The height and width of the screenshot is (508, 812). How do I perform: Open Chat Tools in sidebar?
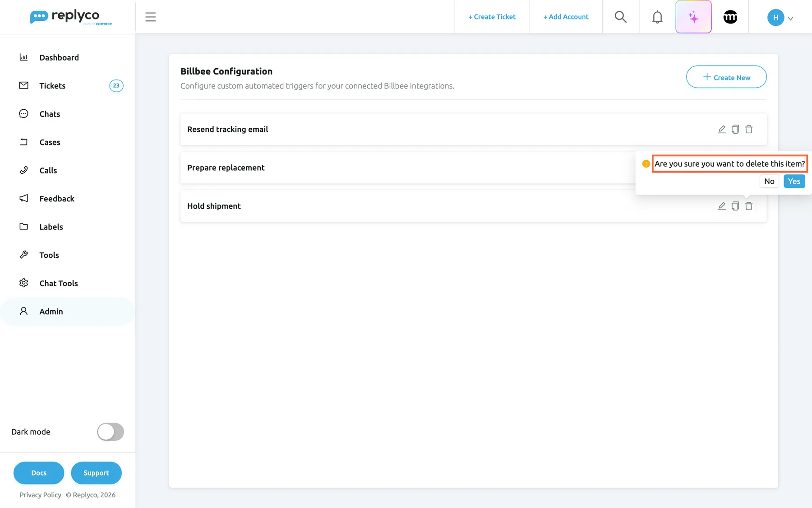point(68,283)
